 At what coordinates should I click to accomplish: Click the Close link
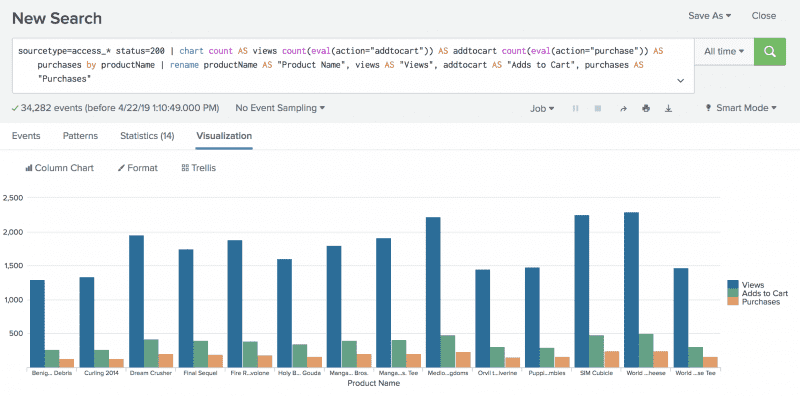coord(764,16)
